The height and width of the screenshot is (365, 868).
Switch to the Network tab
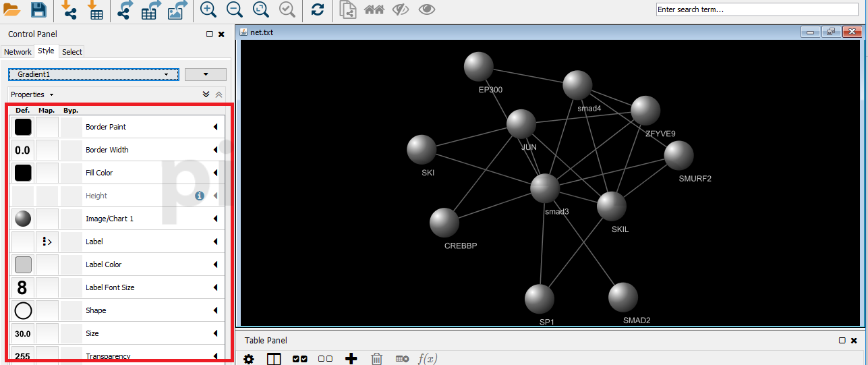point(18,52)
